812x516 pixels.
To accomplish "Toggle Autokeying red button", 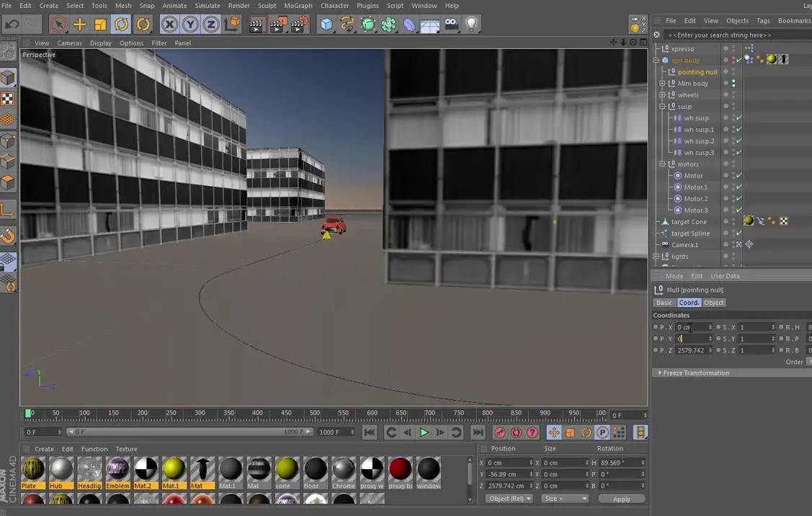I will pos(517,432).
